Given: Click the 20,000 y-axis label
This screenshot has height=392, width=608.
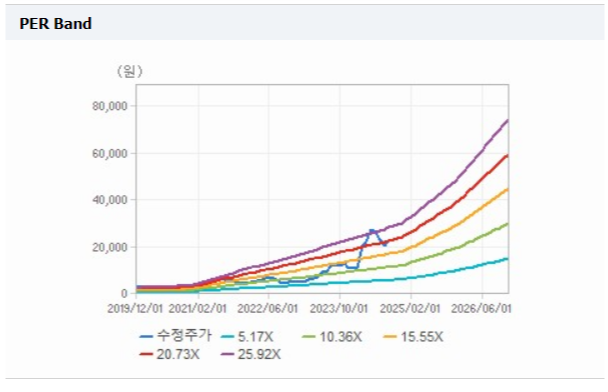Looking at the screenshot, I should 110,247.
